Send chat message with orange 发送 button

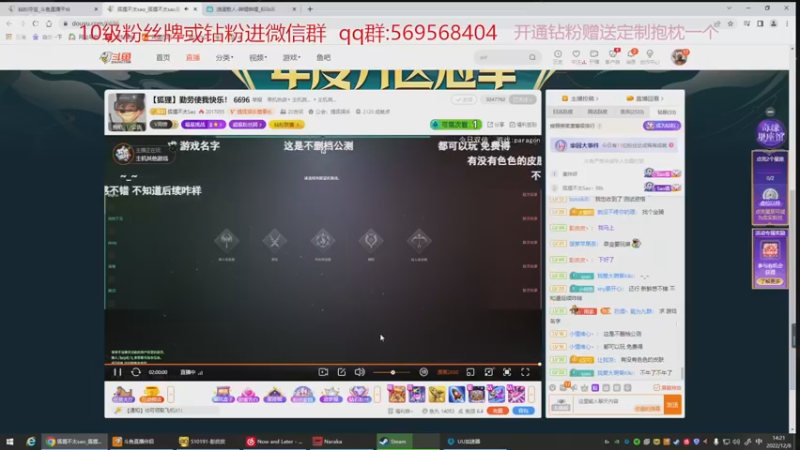tap(672, 405)
